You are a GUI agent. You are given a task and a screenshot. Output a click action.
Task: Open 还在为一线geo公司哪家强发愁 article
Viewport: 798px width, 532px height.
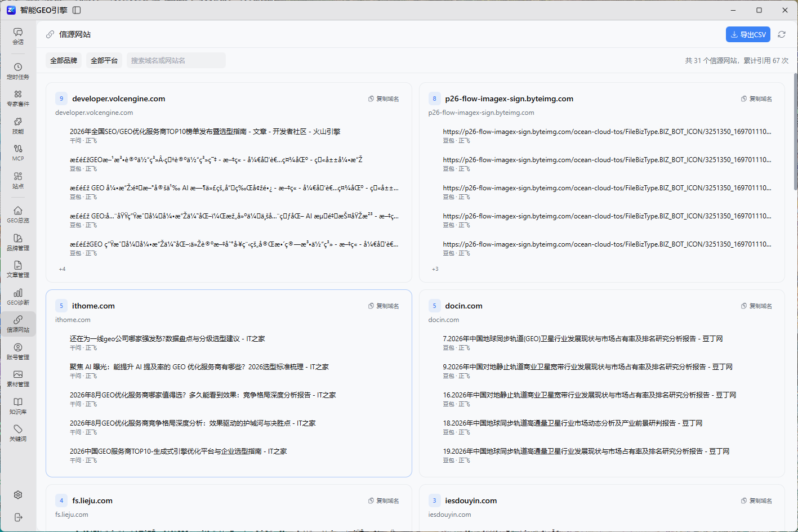pos(167,339)
